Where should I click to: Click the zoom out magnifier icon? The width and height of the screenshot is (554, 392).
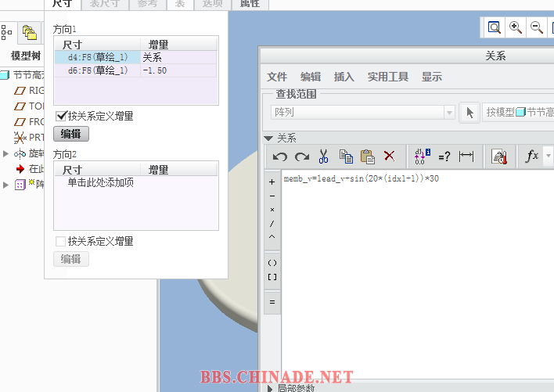point(537,27)
